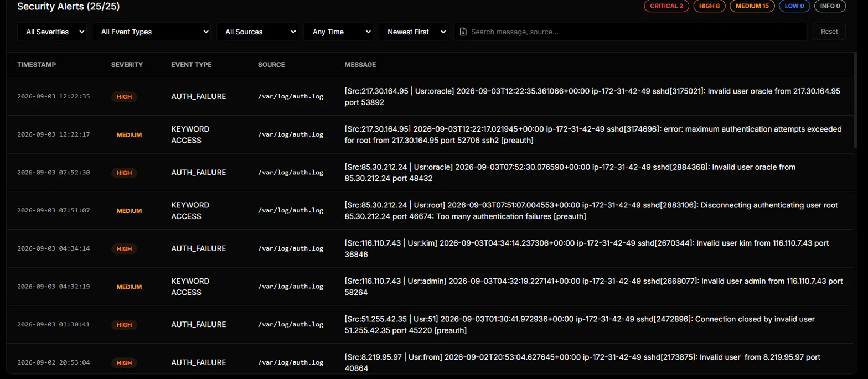Image resolution: width=868 pixels, height=379 pixels.
Task: Sort by the TIMESTAMP column header
Action: click(37, 65)
